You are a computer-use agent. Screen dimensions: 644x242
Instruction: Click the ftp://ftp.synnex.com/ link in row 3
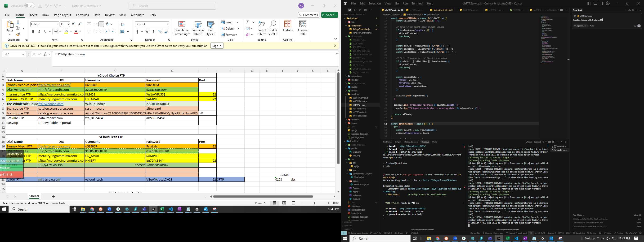click(54, 85)
